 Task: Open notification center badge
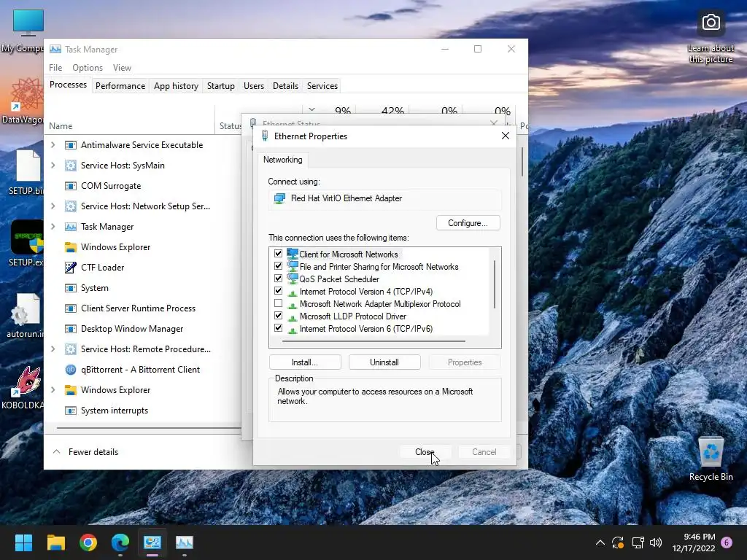pos(727,542)
